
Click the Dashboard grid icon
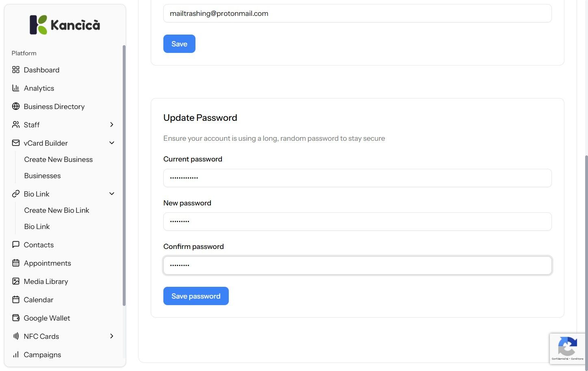pyautogui.click(x=16, y=70)
